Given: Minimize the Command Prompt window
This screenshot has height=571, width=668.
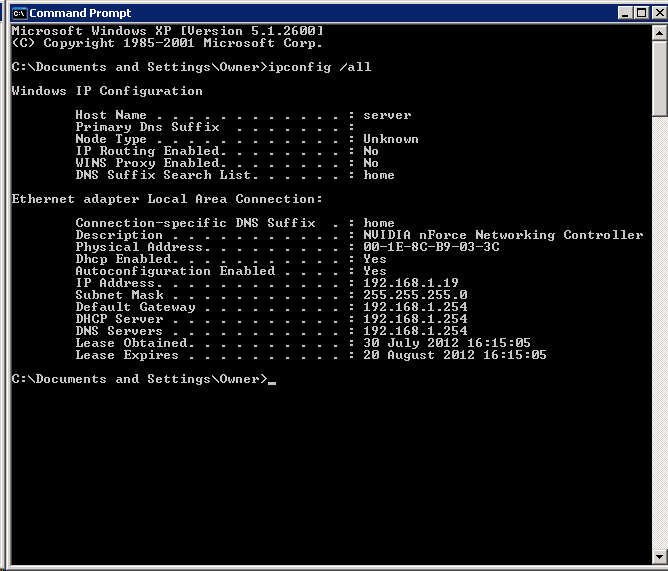Looking at the screenshot, I should (625, 13).
